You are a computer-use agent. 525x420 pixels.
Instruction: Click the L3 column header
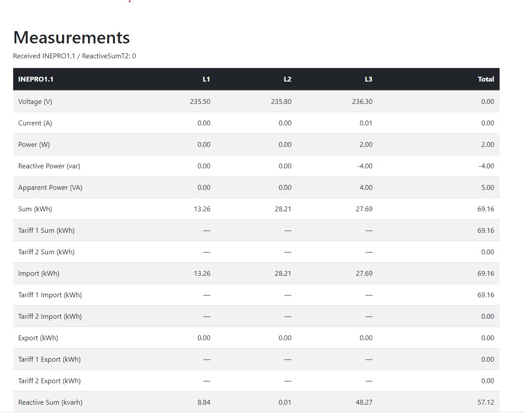pyautogui.click(x=368, y=79)
